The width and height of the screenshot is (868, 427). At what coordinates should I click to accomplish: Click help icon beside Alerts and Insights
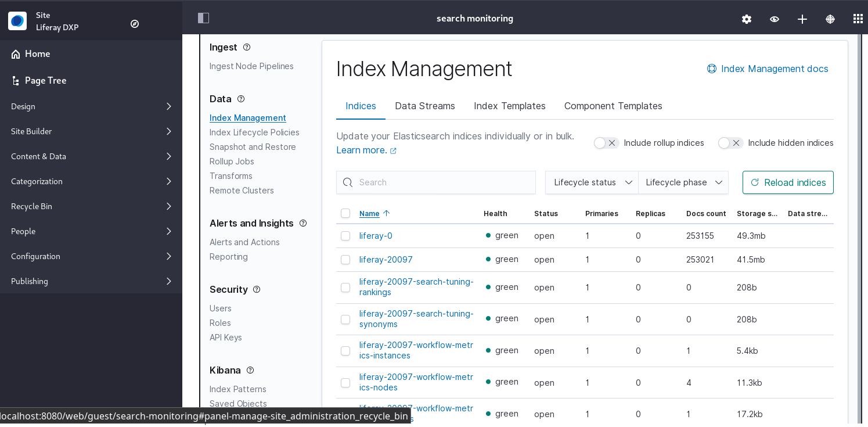[303, 223]
